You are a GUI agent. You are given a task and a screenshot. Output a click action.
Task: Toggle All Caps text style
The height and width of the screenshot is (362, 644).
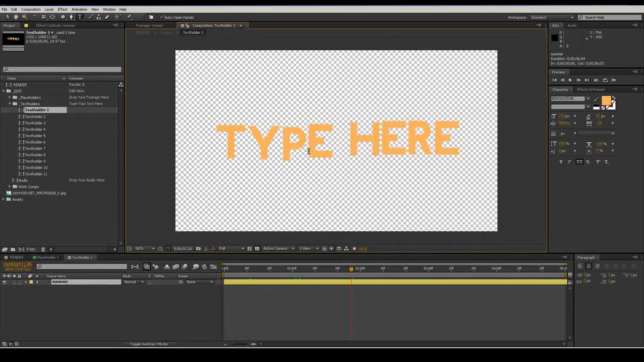coord(579,162)
